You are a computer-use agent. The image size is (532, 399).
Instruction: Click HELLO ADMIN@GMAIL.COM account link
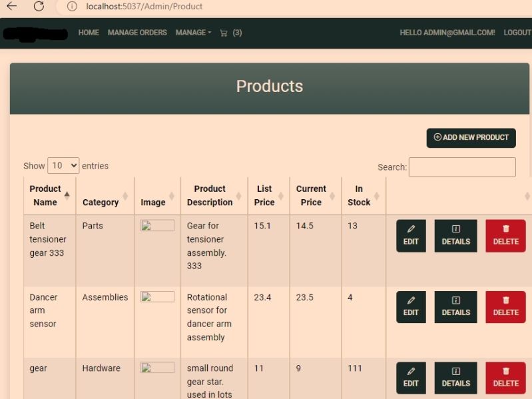pyautogui.click(x=447, y=33)
